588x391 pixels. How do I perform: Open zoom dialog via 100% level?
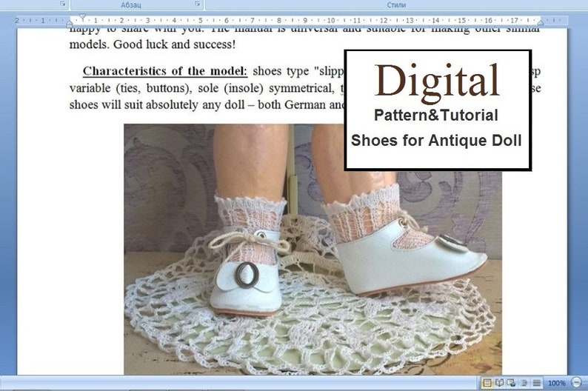pyautogui.click(x=556, y=383)
